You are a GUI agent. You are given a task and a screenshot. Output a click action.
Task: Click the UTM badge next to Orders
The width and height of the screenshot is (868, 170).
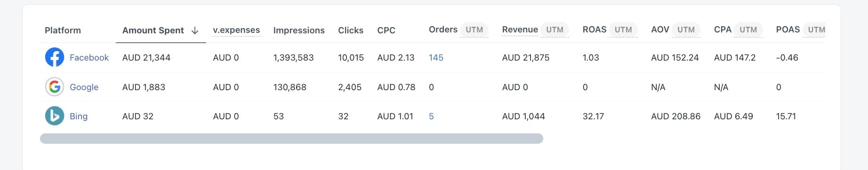[x=474, y=30]
